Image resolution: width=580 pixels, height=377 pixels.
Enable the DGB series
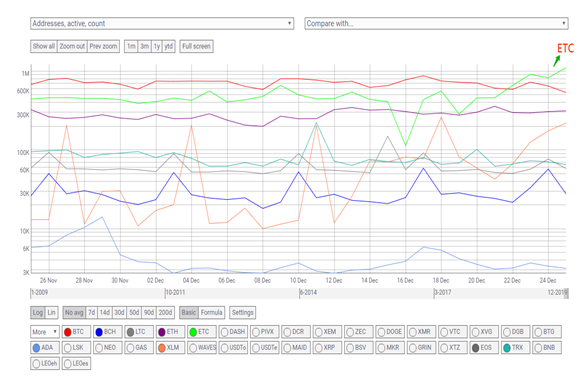point(516,332)
